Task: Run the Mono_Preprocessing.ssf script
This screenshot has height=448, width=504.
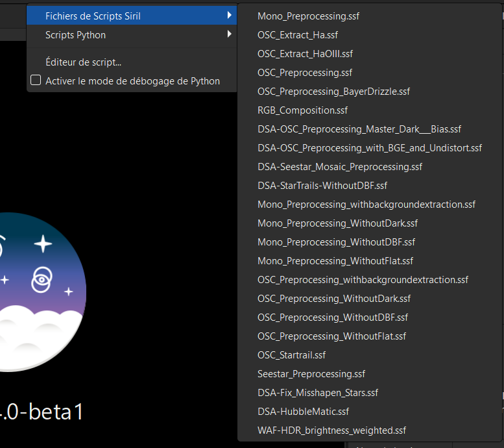Action: (308, 16)
